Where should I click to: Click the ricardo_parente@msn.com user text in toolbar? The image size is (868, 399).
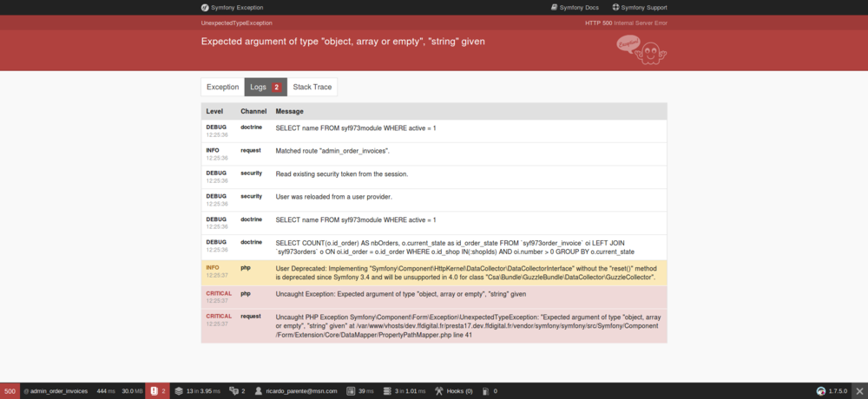tap(301, 390)
